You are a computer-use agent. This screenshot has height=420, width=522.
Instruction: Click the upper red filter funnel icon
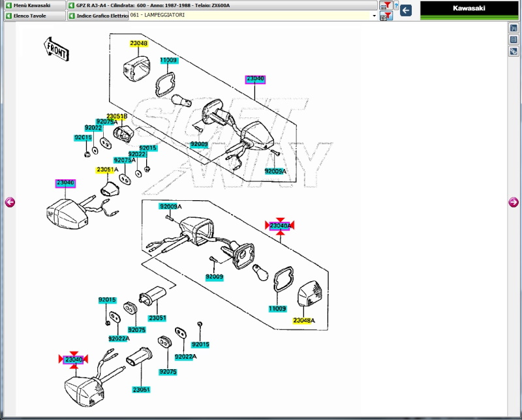coord(386,5)
